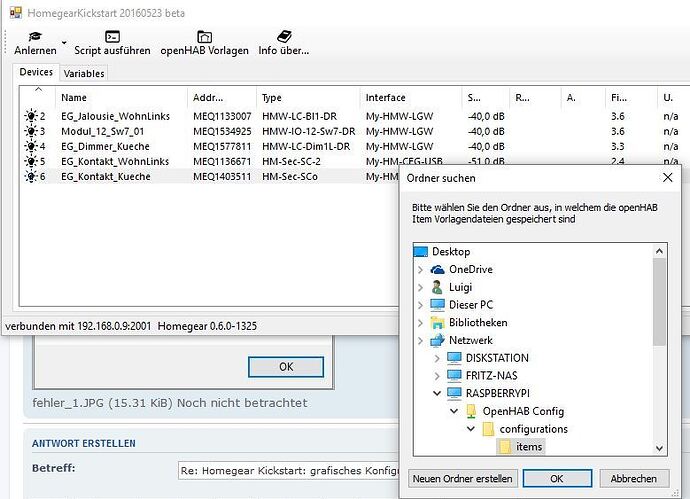
Task: Open openHAB Vorlagen folder icon
Action: (x=204, y=36)
